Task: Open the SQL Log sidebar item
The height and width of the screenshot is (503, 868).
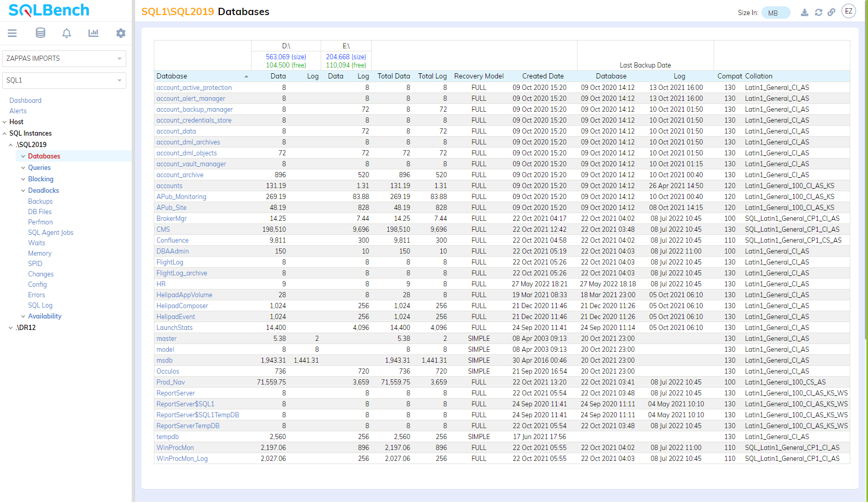Action: tap(41, 305)
